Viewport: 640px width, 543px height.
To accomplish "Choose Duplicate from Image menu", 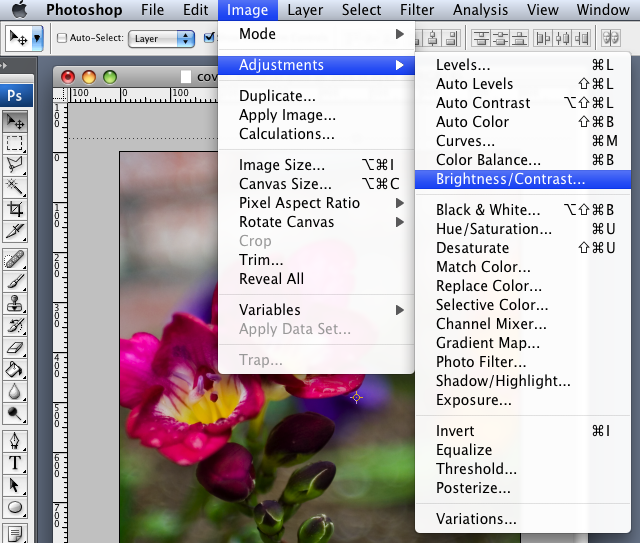I will [x=316, y=96].
